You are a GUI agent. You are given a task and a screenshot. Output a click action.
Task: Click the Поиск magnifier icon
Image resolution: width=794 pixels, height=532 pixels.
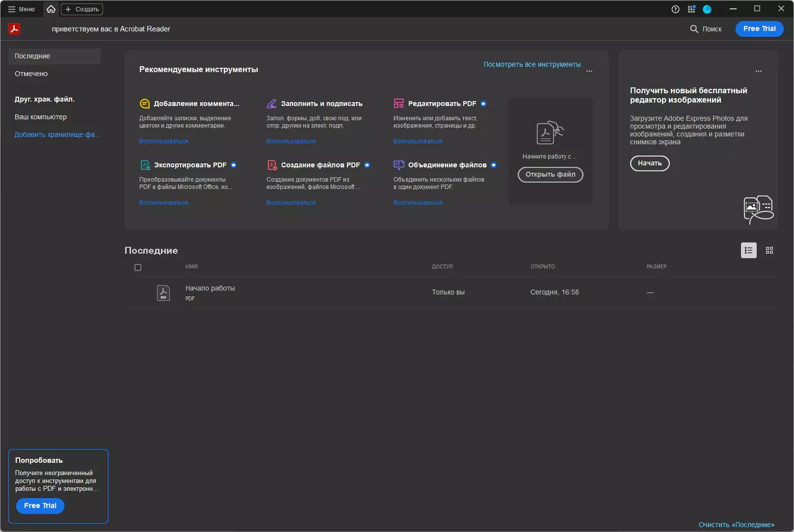694,29
